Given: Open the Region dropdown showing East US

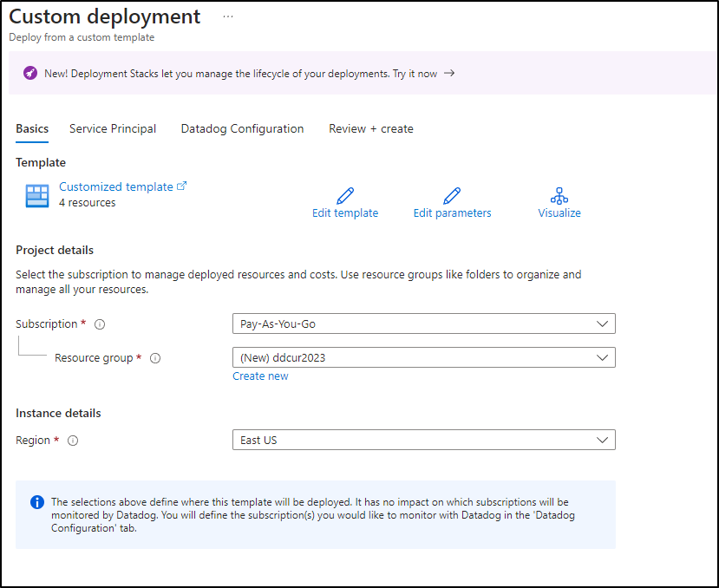Looking at the screenshot, I should click(424, 440).
